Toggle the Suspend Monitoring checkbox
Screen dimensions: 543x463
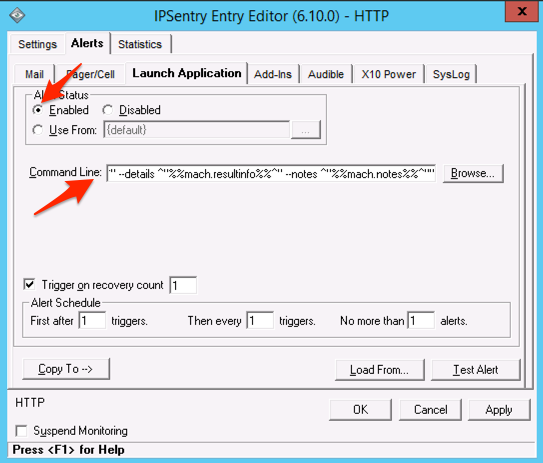21,431
